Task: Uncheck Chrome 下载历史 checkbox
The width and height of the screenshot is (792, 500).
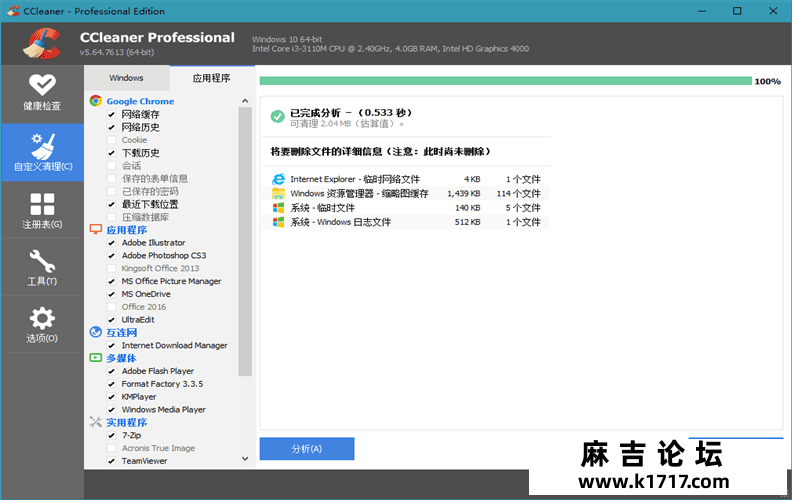Action: click(x=112, y=153)
